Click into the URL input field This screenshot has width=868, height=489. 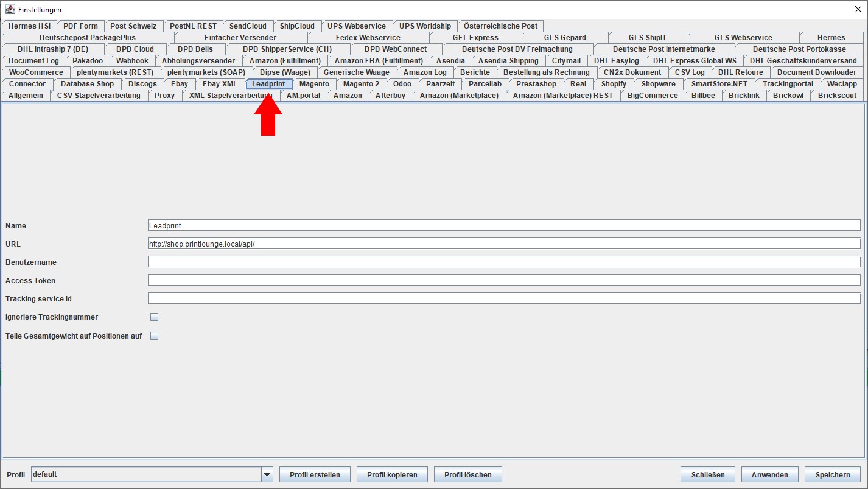(x=504, y=244)
